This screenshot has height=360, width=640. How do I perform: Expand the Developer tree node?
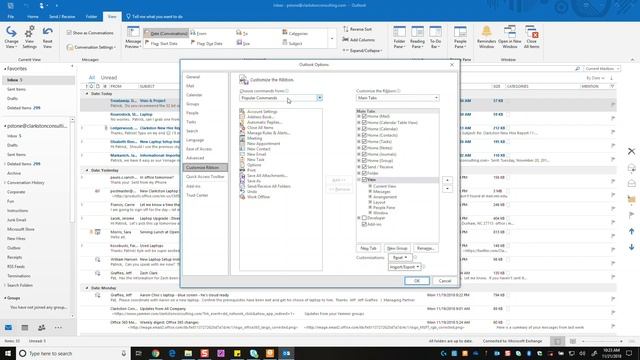(x=359, y=218)
